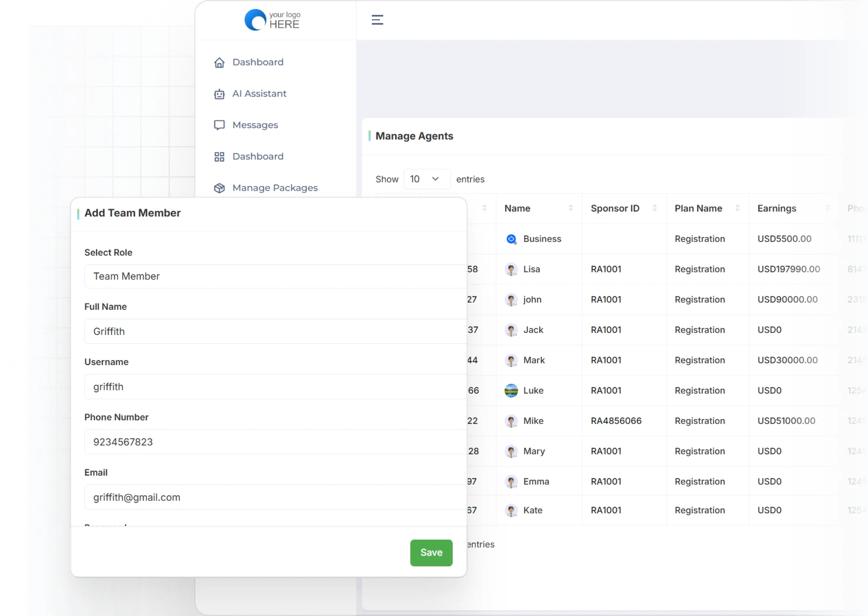Click Lisa's avatar image
The image size is (868, 616).
511,269
